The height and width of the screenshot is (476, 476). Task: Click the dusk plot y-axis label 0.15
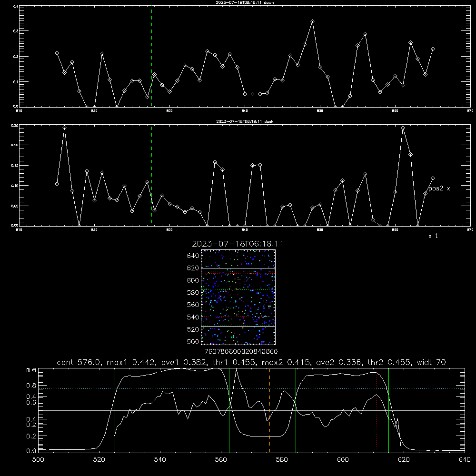[15, 166]
